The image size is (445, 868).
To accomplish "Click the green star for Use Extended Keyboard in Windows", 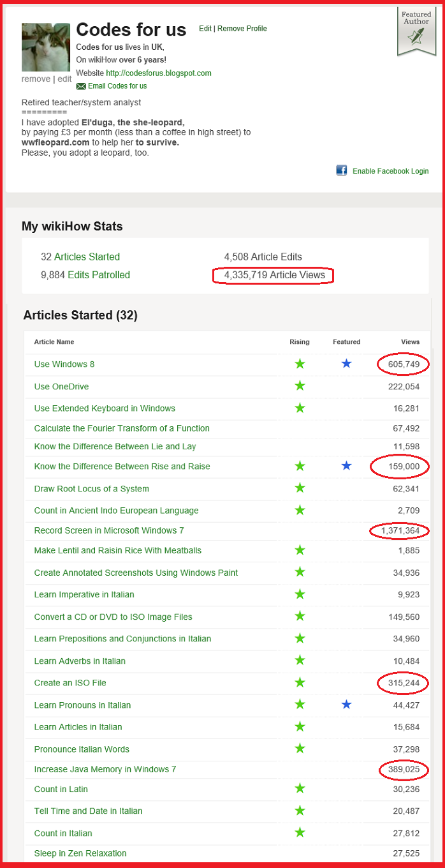I will pyautogui.click(x=300, y=408).
